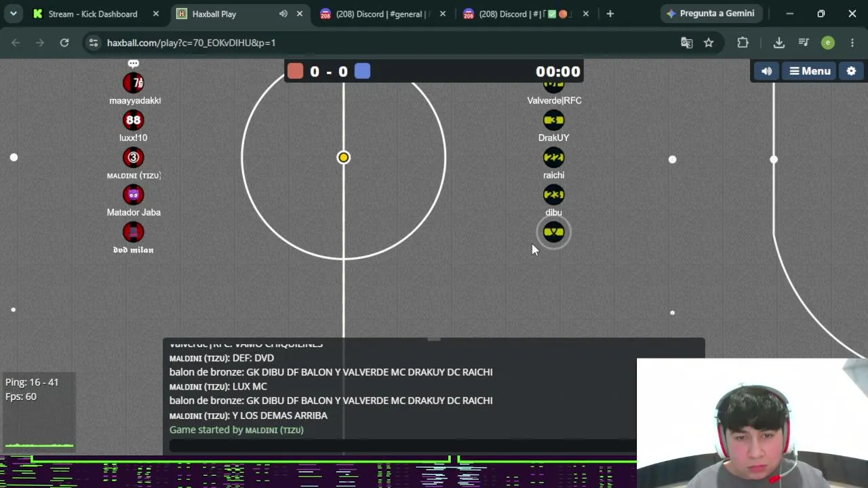
Task: Click the "Fps: 60" readout
Action: (x=21, y=396)
